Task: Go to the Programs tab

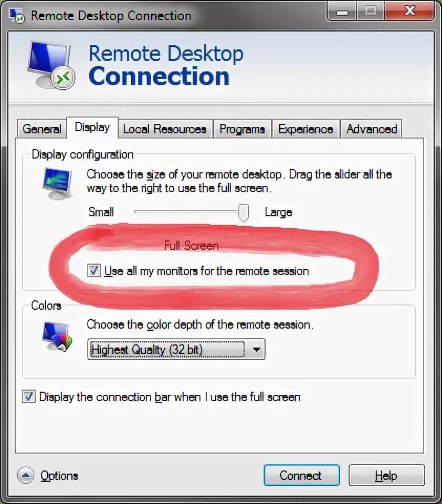Action: point(242,129)
